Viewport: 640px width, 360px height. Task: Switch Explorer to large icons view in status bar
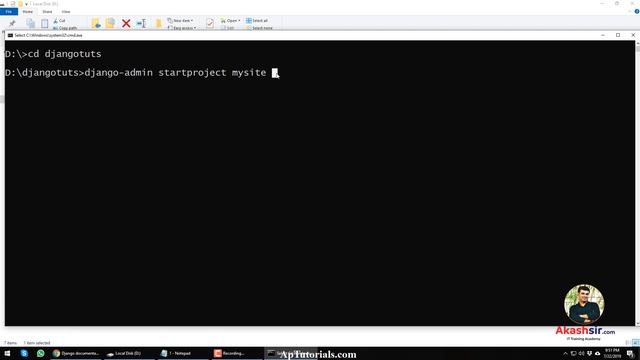click(636, 343)
